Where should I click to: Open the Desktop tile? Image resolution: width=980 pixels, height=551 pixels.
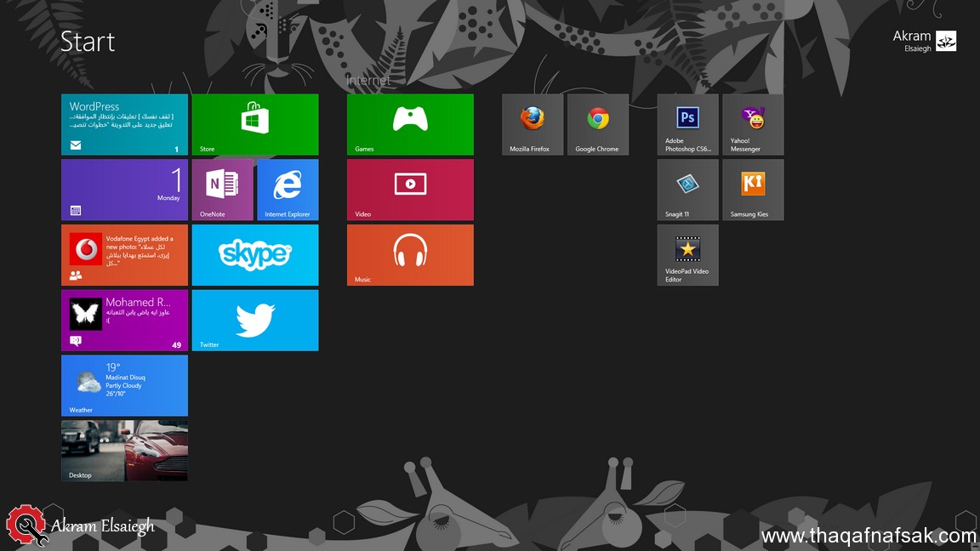[x=124, y=451]
